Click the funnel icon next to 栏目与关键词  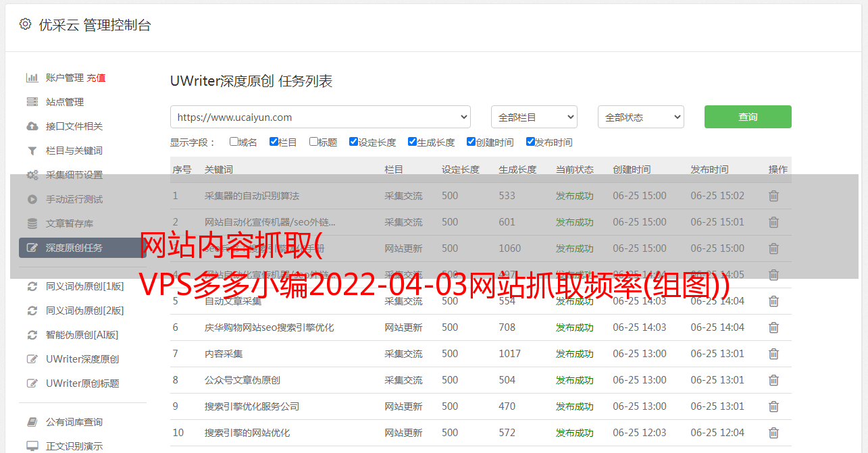coord(32,151)
